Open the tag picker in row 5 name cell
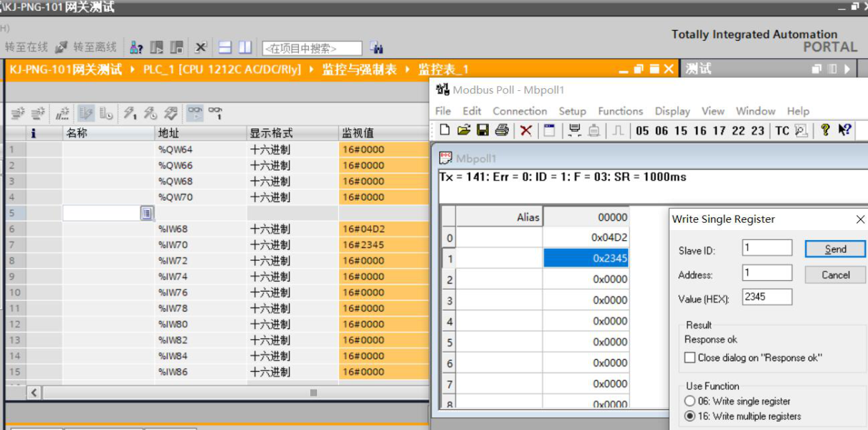868x430 pixels. click(146, 214)
